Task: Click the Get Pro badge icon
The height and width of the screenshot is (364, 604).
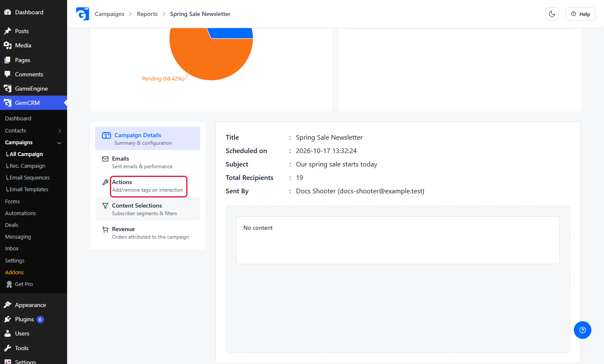Action: 9,284
